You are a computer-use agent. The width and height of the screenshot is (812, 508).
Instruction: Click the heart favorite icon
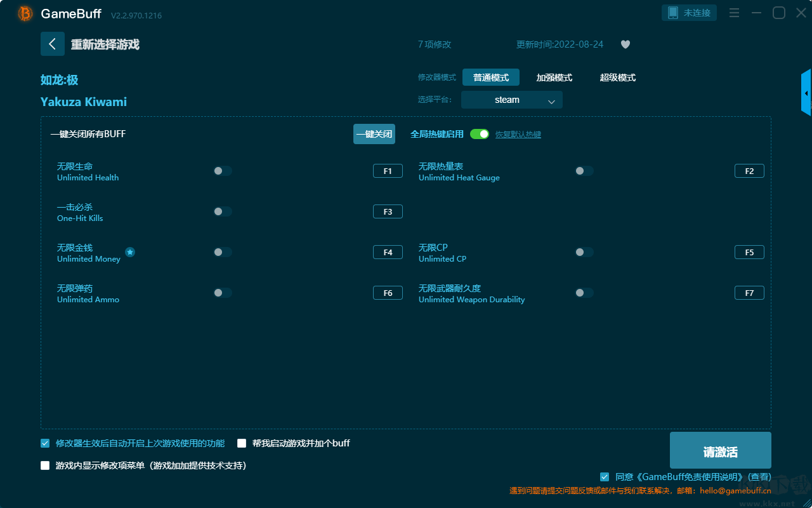(625, 44)
